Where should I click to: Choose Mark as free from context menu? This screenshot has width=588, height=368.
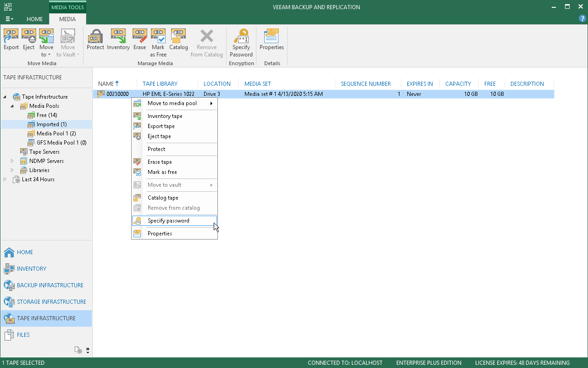tap(174, 172)
